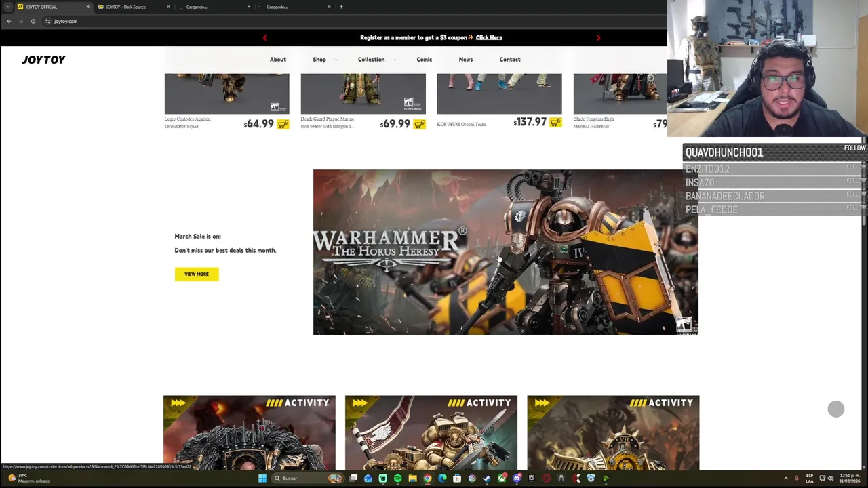Click the Warhammer Horus Heresy banner

coord(505,252)
